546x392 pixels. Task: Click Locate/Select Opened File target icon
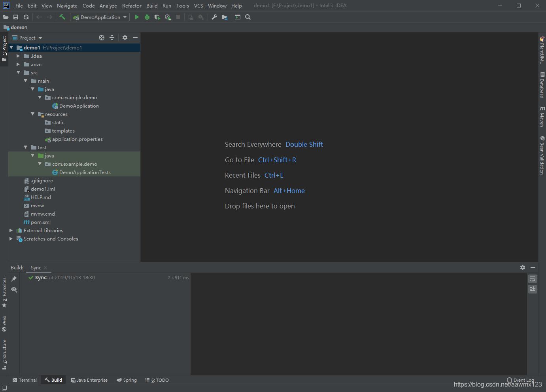pos(102,38)
